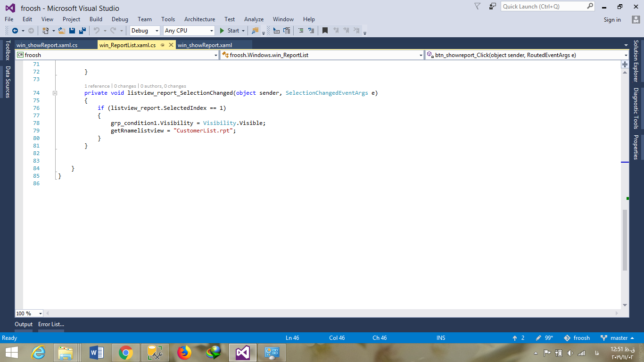Click the Find in Files toolbar icon

click(x=255, y=31)
